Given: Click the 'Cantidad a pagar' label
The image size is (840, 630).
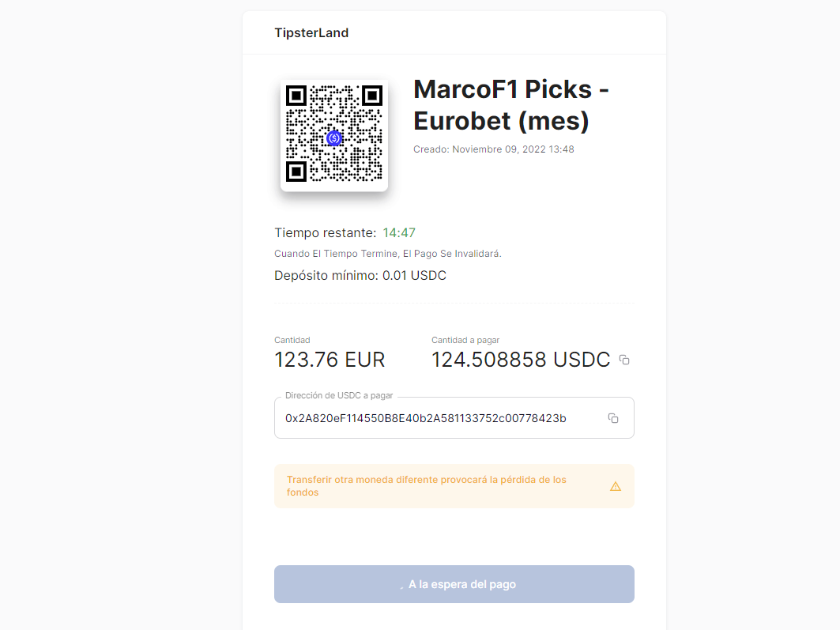Looking at the screenshot, I should pos(465,340).
